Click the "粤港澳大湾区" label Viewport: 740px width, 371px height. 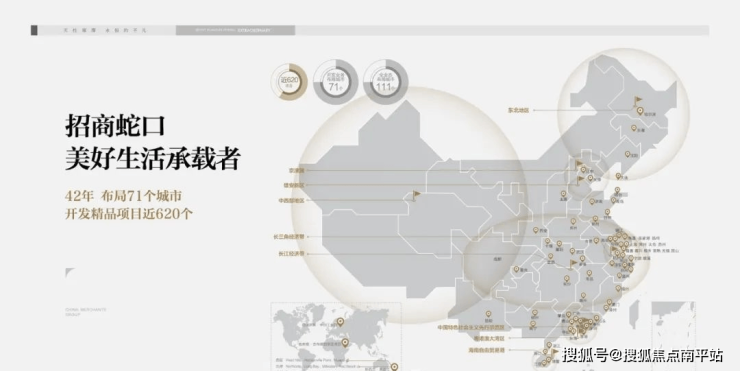(x=489, y=338)
